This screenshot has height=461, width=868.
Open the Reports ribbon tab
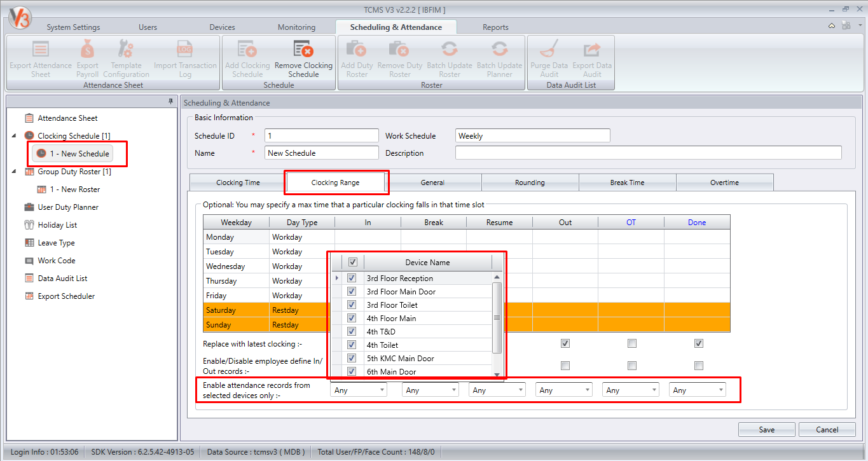coord(495,27)
